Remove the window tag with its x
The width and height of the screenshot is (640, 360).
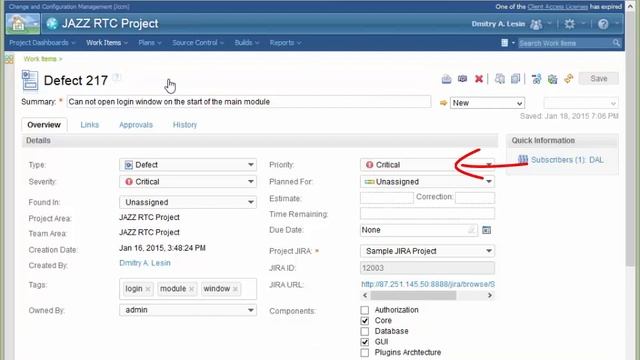coord(235,289)
